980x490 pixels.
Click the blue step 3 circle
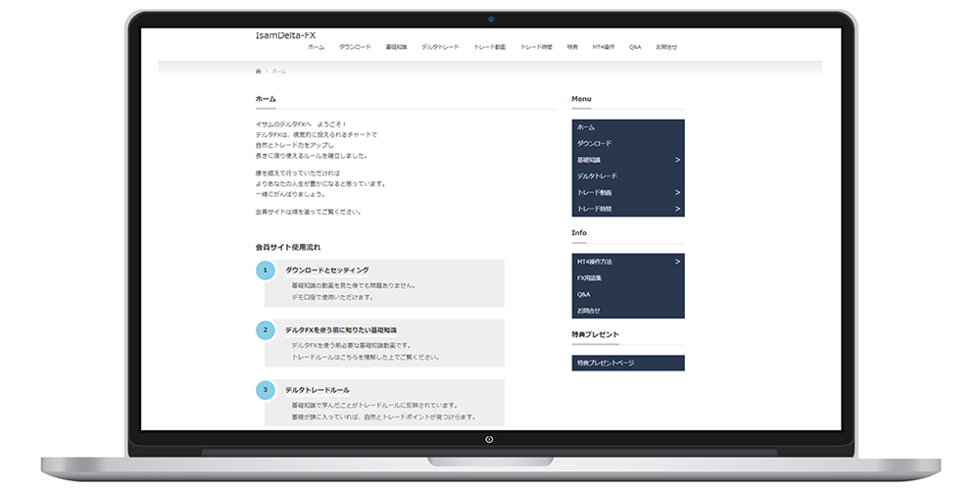[265, 390]
